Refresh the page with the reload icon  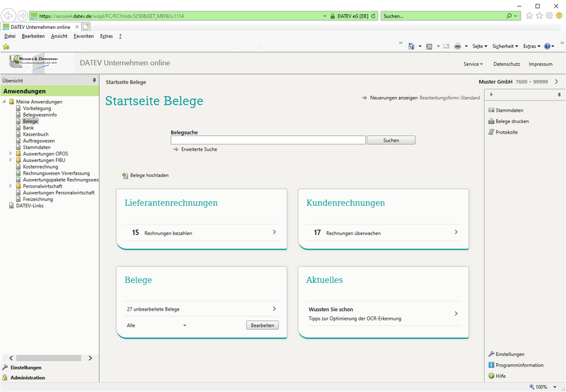pyautogui.click(x=374, y=16)
